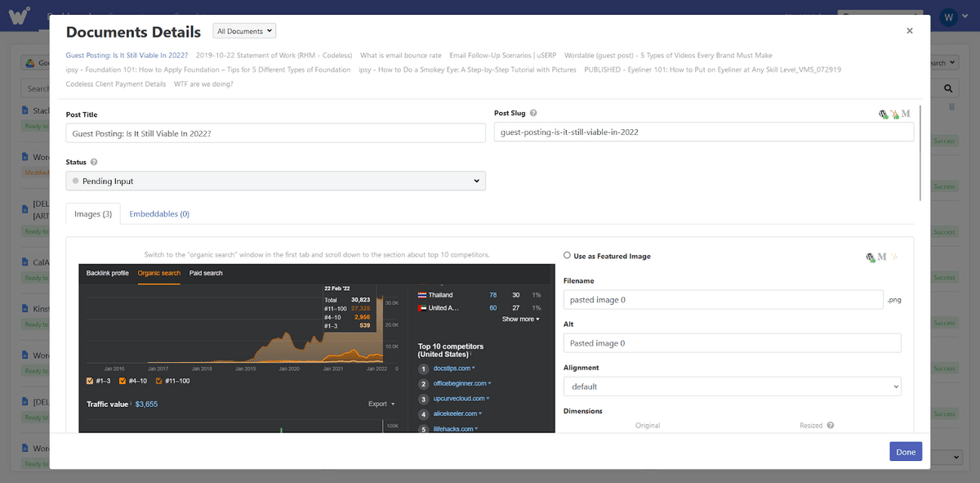980x483 pixels.
Task: Click the WordPress icon next to Use as Featured Image
Action: pos(871,257)
